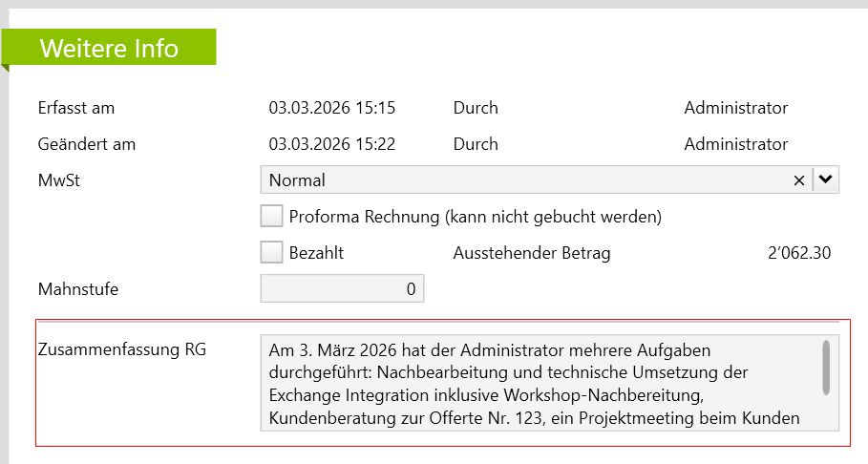868x464 pixels.
Task: Focus the Mahnstufe number field
Action: click(342, 288)
